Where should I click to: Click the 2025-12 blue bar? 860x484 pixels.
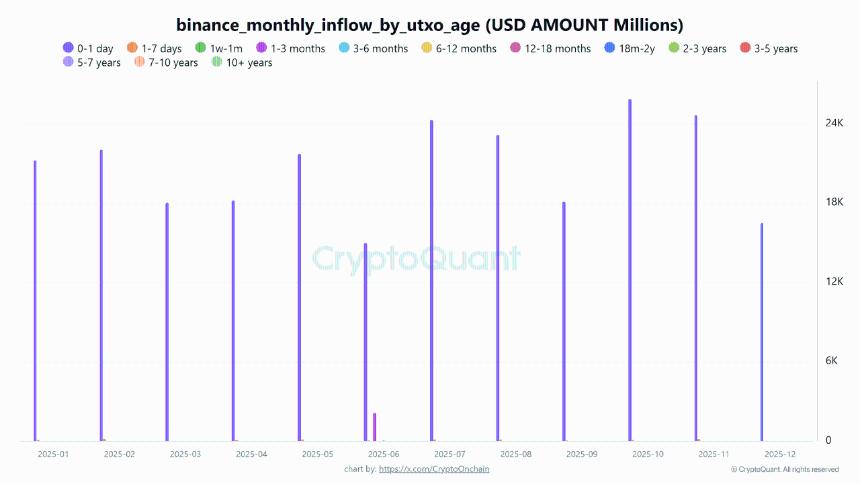[x=762, y=332]
